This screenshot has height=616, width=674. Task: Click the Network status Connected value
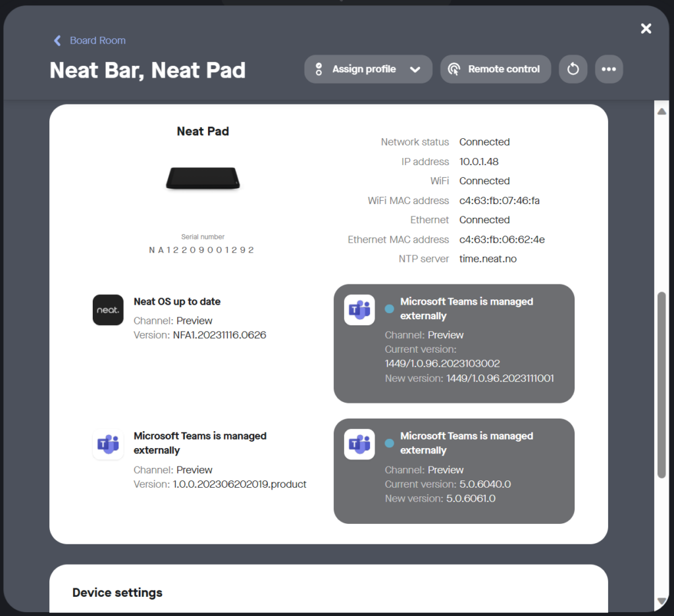pyautogui.click(x=484, y=142)
